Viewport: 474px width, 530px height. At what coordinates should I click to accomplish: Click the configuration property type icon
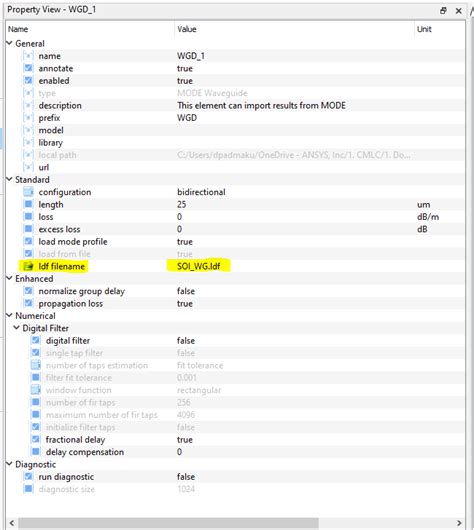(x=28, y=192)
